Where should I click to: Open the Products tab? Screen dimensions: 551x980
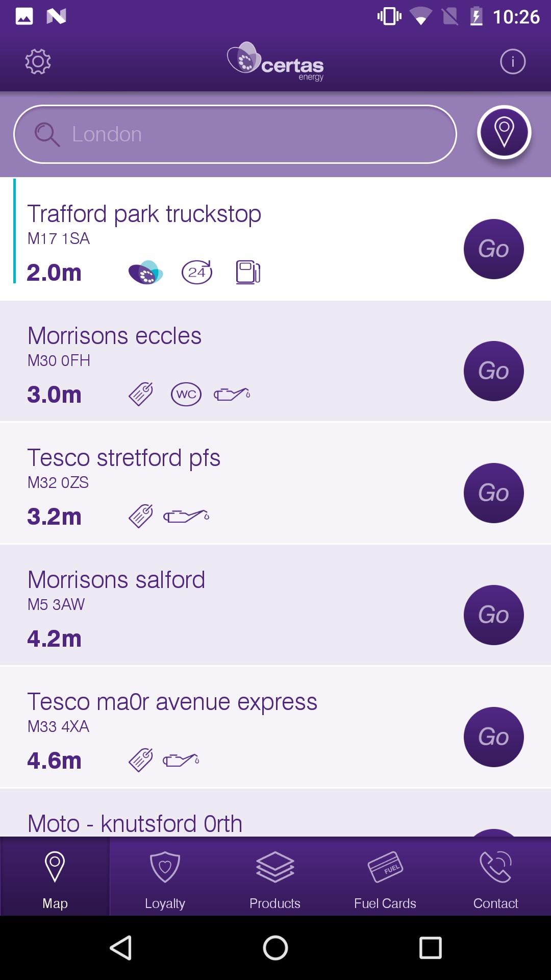275,876
